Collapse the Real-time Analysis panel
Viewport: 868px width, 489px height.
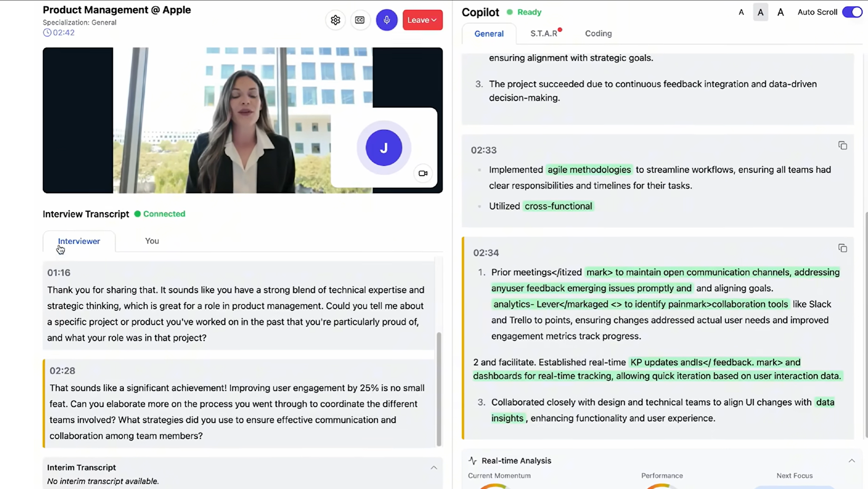[852, 461]
